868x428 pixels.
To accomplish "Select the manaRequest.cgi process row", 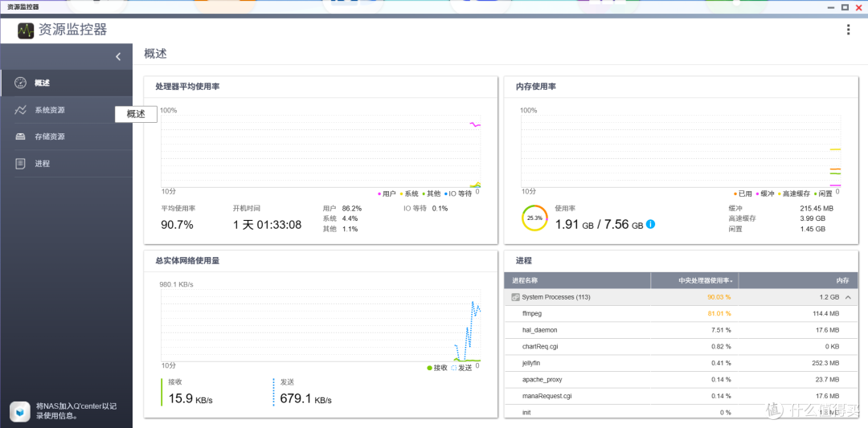I will click(681, 397).
